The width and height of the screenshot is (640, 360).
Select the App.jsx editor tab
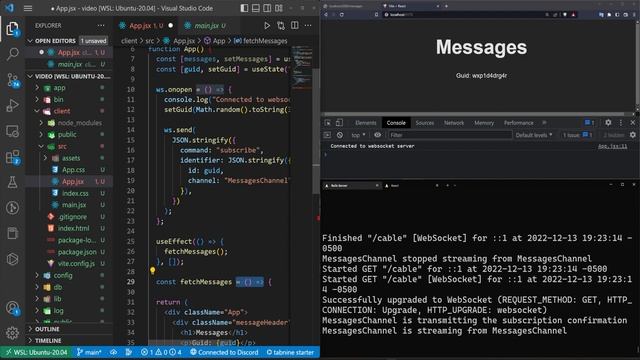point(145,25)
